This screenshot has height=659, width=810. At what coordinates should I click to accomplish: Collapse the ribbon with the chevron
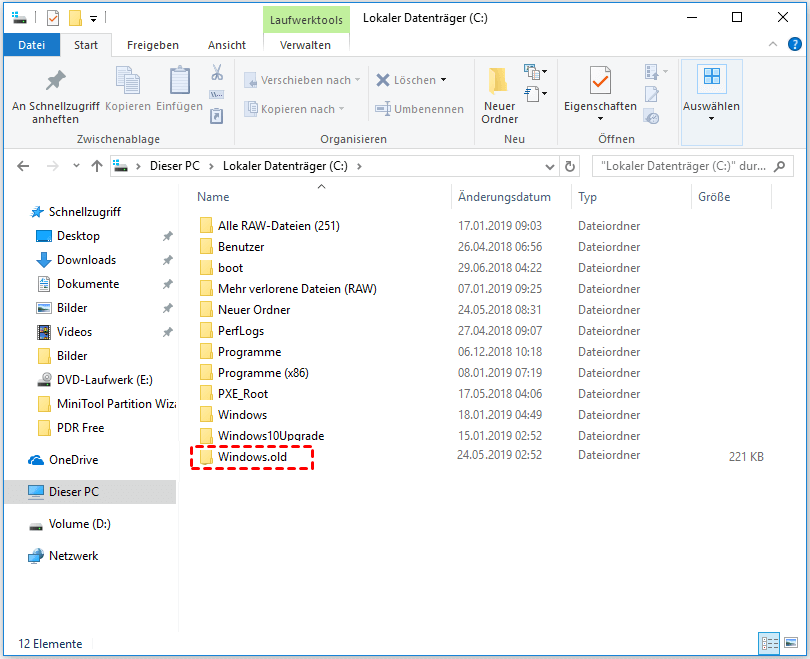[x=773, y=44]
